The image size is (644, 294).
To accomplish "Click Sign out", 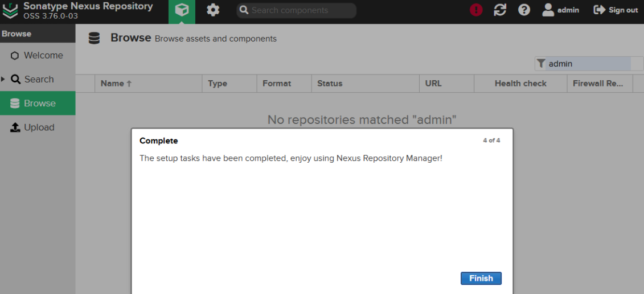I will click(616, 10).
